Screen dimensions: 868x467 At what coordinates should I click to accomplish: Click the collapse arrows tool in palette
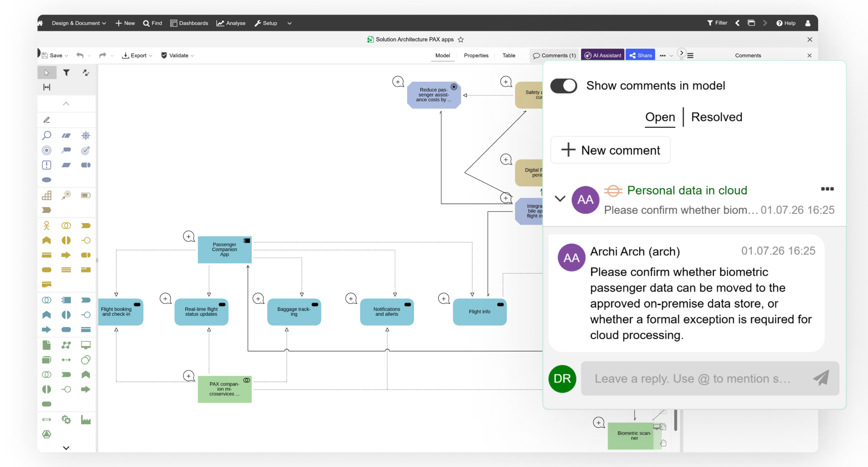[x=86, y=73]
